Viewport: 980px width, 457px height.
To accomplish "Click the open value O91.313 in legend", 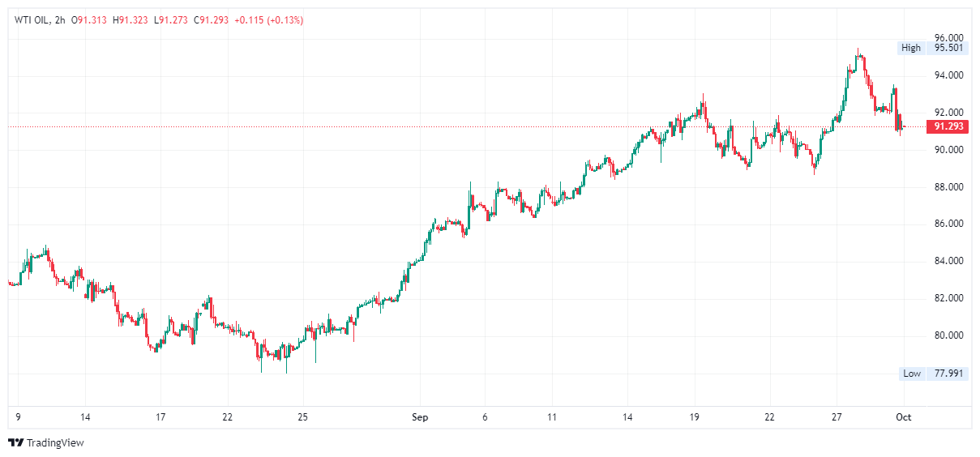I will point(91,20).
